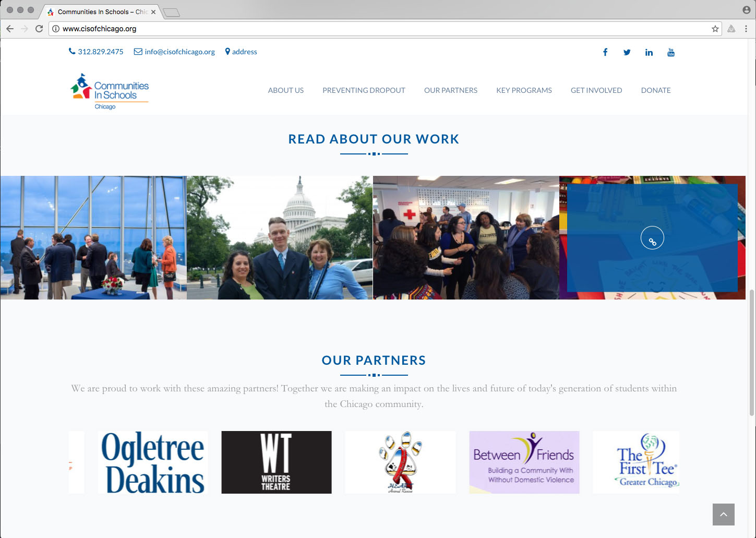Click the Communities In Schools Chicago logo
This screenshot has height=538, width=756.
tap(110, 92)
